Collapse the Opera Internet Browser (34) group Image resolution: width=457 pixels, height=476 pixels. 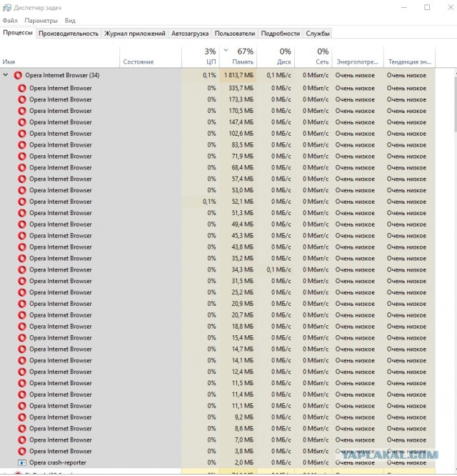[x=6, y=74]
